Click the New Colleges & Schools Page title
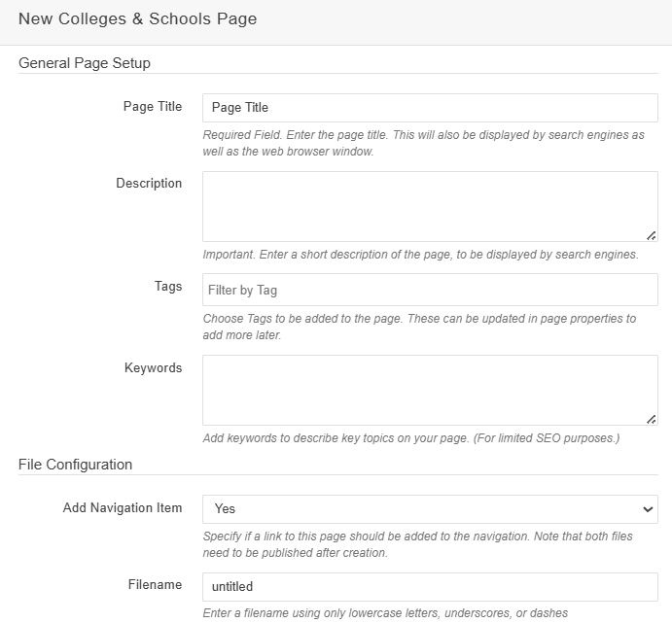672x623 pixels. coord(138,19)
